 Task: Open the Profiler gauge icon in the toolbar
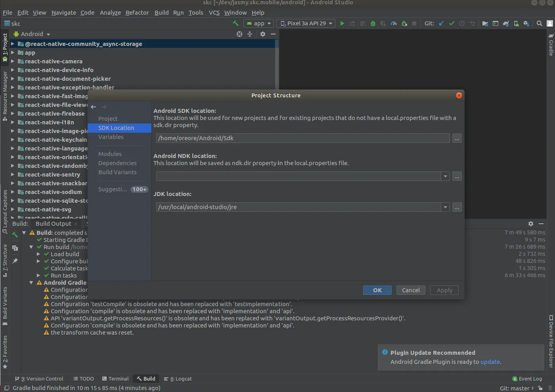(x=394, y=23)
